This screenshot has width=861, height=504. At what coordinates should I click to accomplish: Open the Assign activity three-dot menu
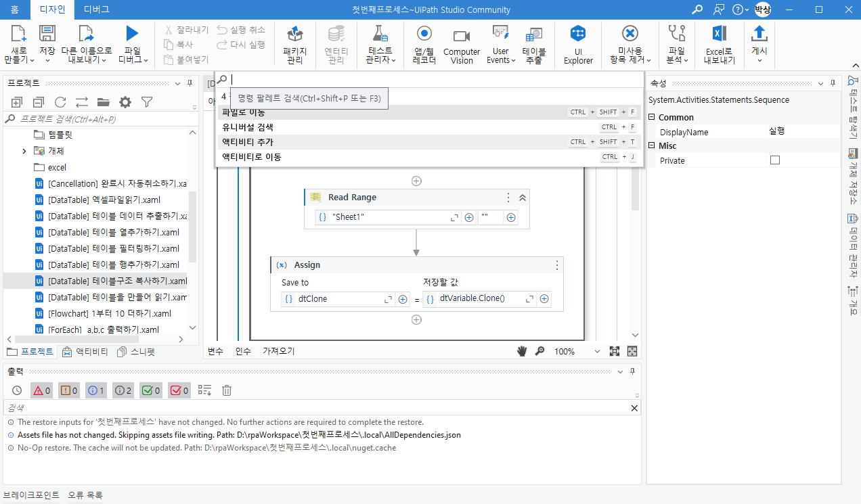(557, 265)
